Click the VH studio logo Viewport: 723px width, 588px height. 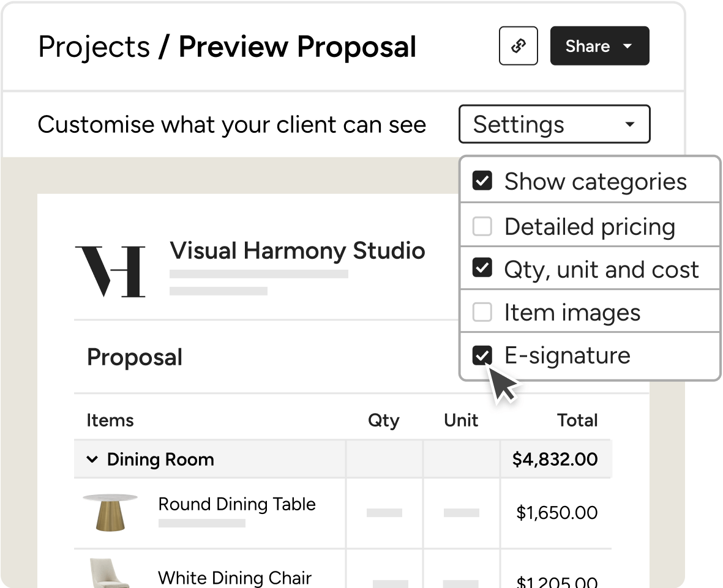tap(110, 272)
